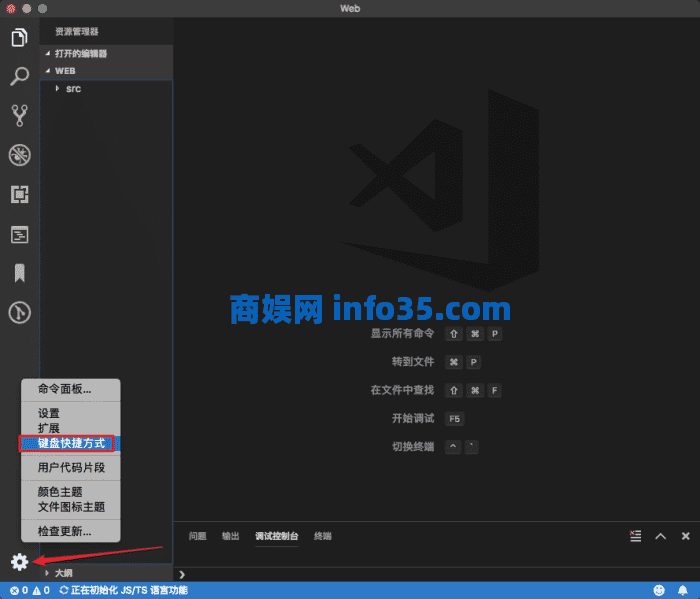
Task: Expand the 大纲 outline section
Action: pos(106,573)
